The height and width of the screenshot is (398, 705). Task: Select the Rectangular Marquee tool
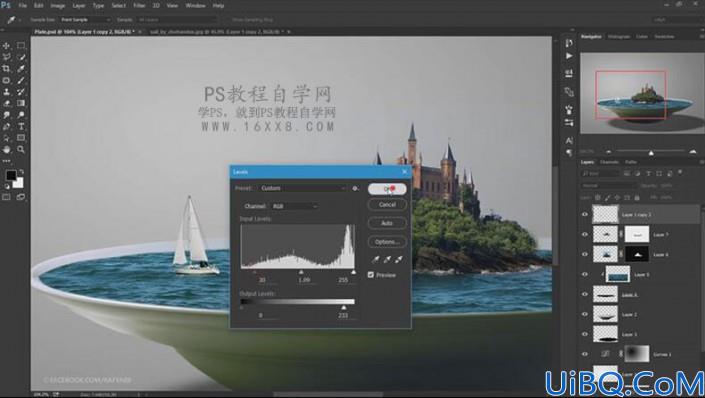[21, 45]
